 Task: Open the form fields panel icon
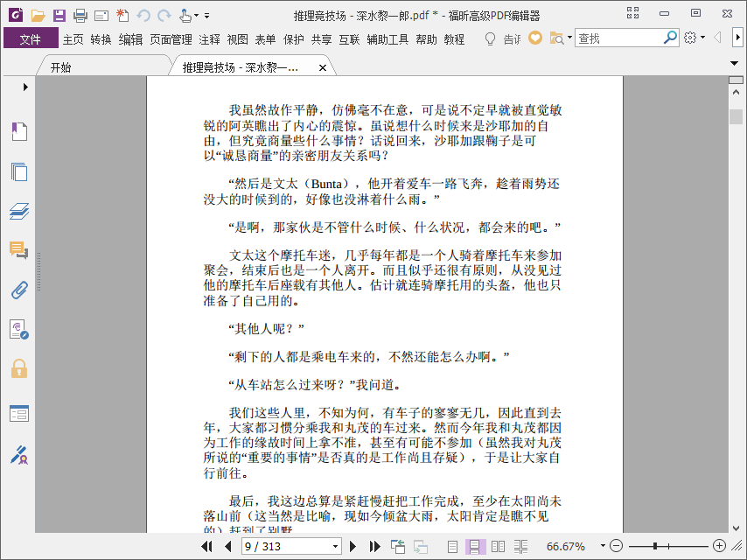[19, 413]
